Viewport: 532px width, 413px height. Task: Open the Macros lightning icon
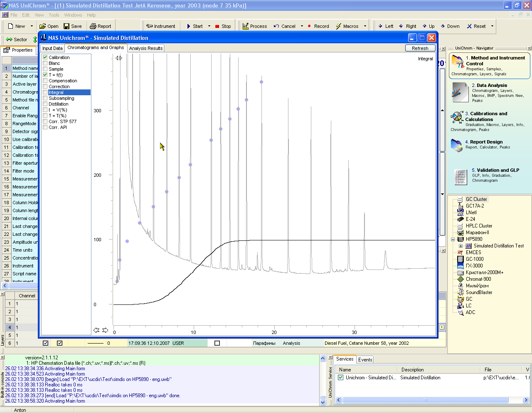[x=338, y=26]
